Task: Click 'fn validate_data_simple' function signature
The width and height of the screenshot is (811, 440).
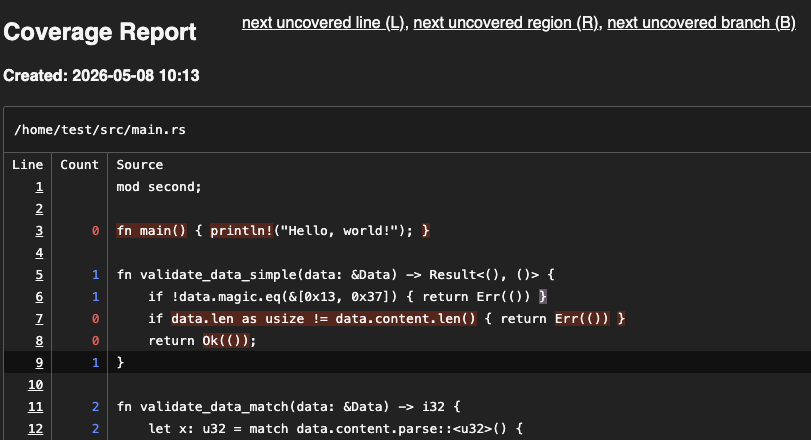Action: pyautogui.click(x=335, y=275)
